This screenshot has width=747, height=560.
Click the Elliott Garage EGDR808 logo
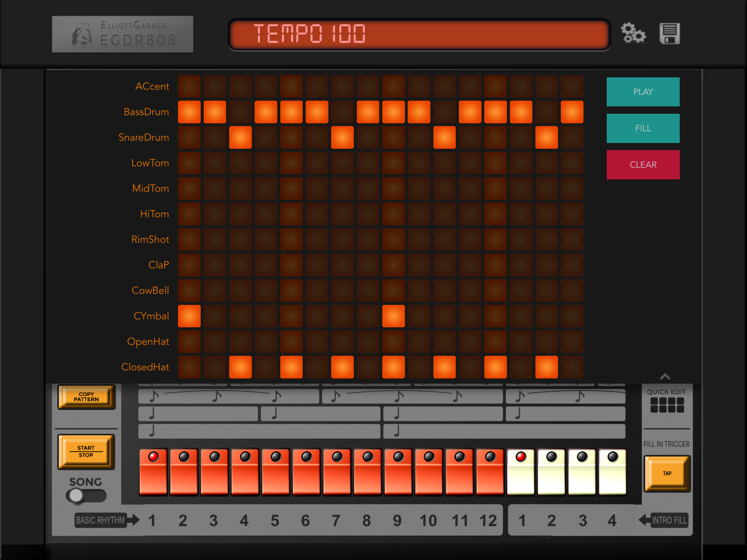pos(122,34)
